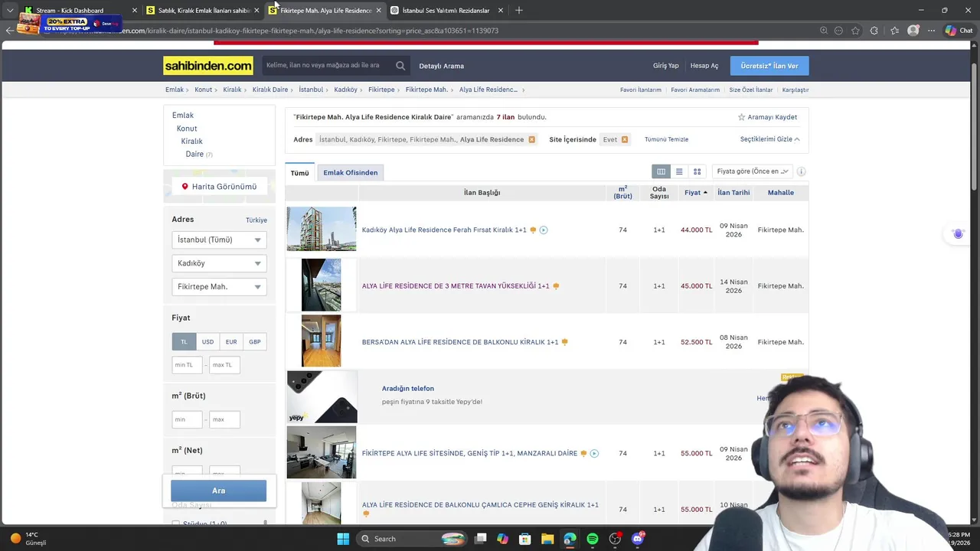Screen dimensions: 980x551
Task: Open Fikirtepe Mah. neighborhood dropdown
Action: point(219,286)
